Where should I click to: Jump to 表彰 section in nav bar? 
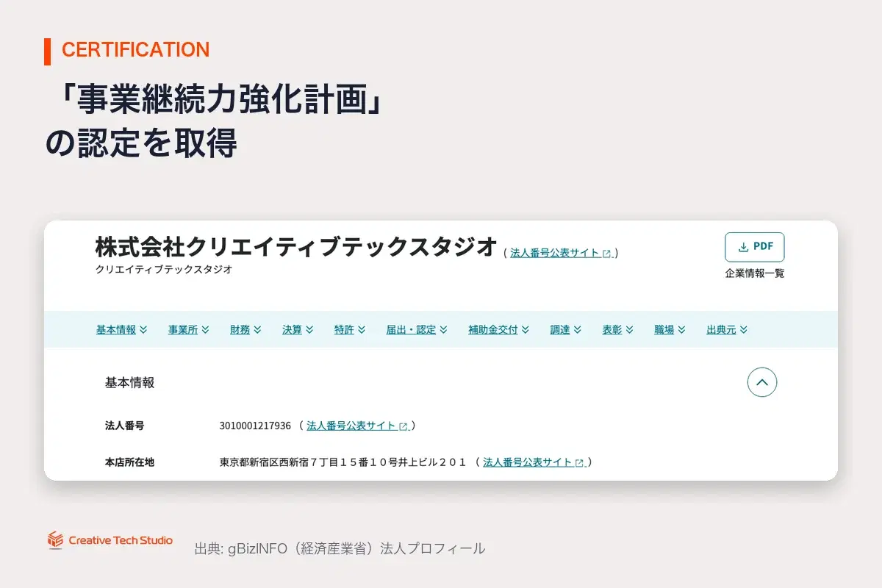(x=618, y=330)
